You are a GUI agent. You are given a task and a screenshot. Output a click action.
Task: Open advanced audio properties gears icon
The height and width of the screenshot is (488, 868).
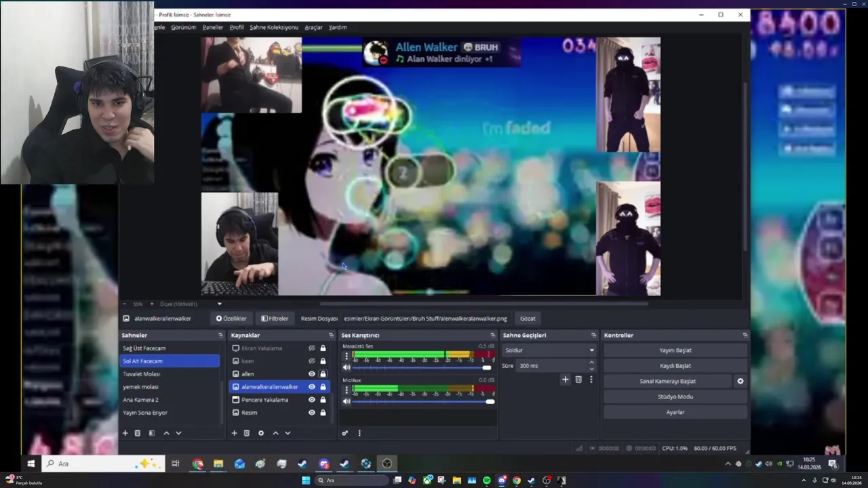(344, 433)
